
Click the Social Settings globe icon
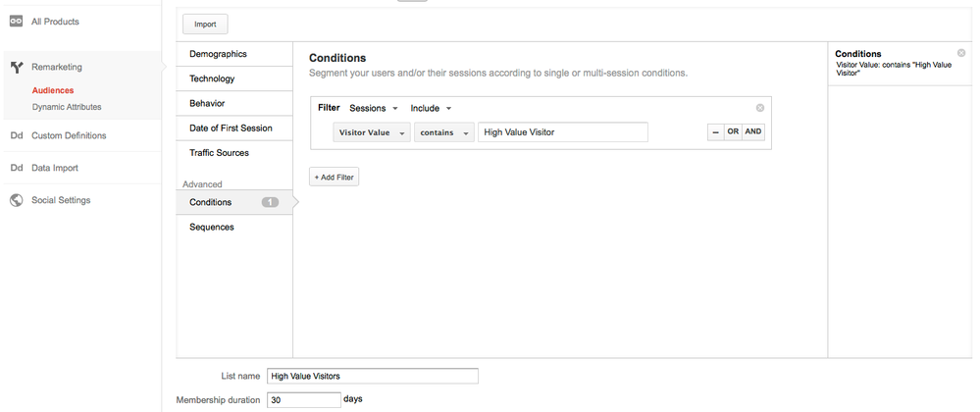(17, 200)
